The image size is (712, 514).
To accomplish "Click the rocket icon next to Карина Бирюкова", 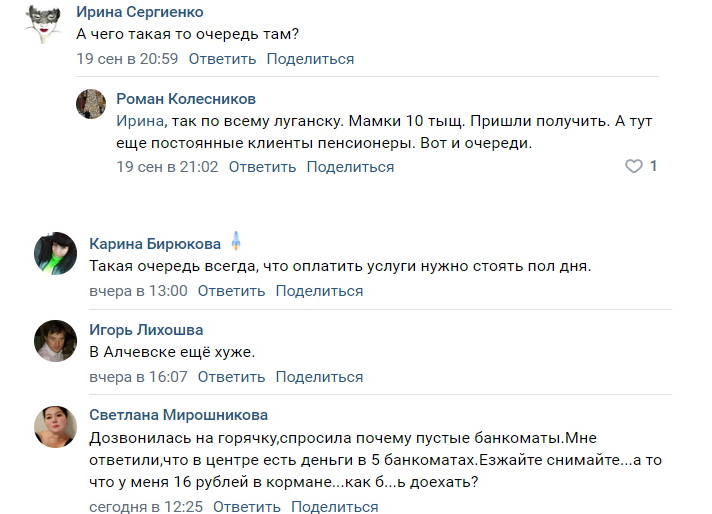I will point(236,242).
